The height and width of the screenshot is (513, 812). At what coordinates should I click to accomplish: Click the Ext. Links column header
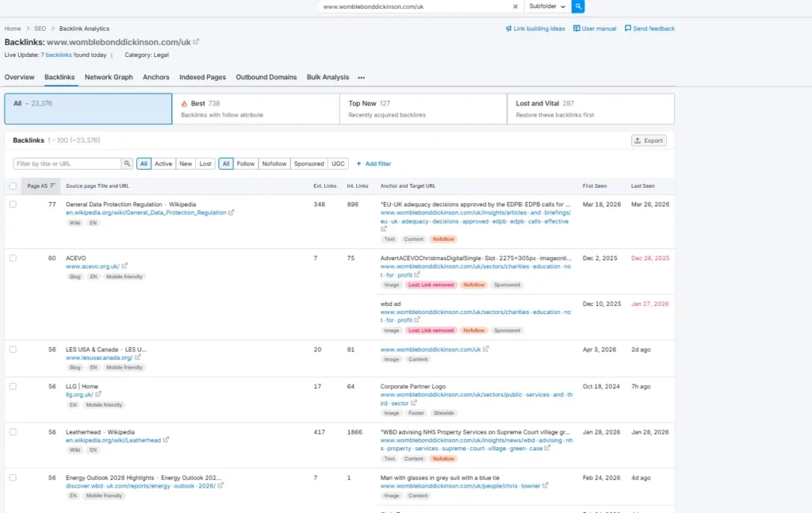point(324,186)
